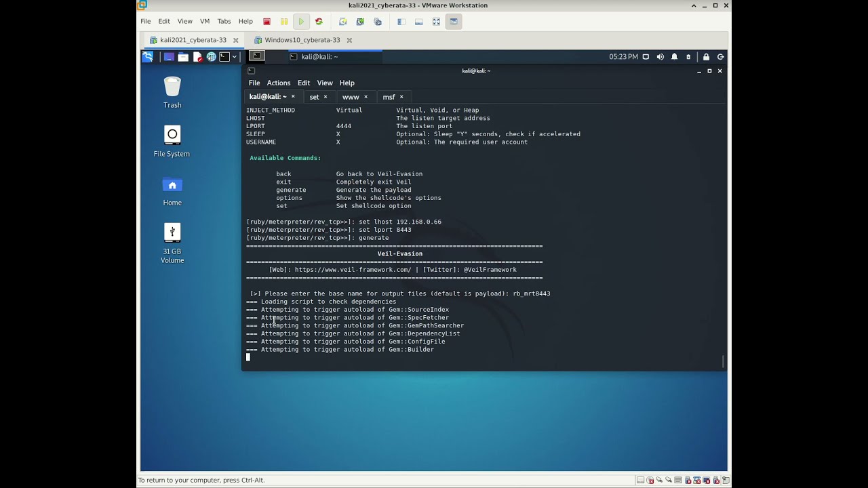Open terminal window View menu
Viewport: 868px width, 488px height.
[325, 83]
